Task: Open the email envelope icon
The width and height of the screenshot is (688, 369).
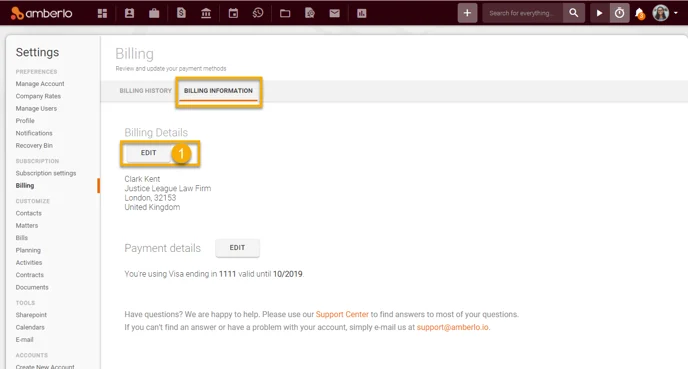Action: pyautogui.click(x=334, y=13)
